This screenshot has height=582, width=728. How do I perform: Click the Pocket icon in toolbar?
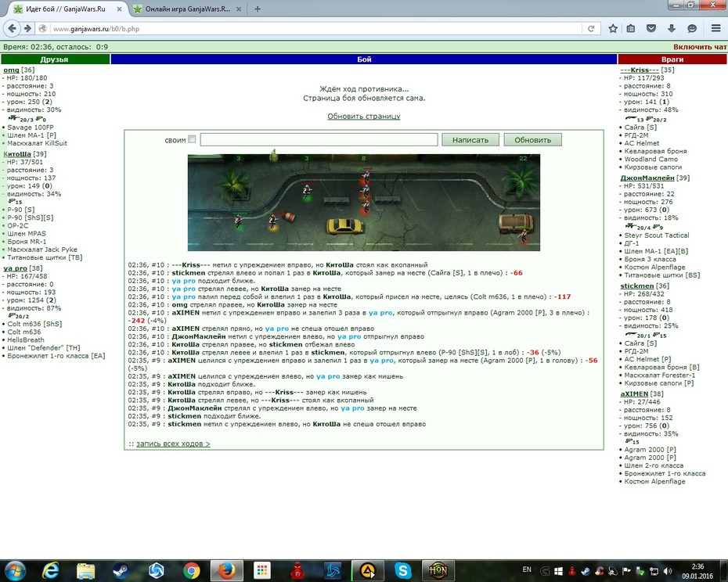[651, 29]
